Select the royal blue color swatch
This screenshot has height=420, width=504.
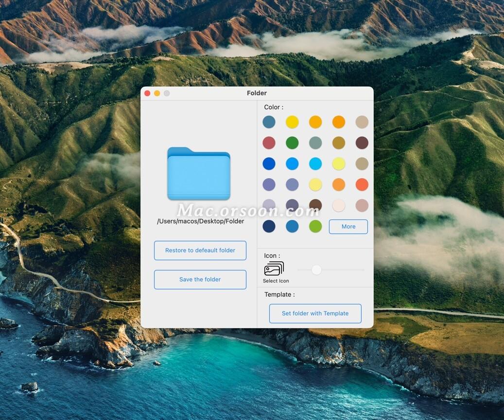(269, 164)
